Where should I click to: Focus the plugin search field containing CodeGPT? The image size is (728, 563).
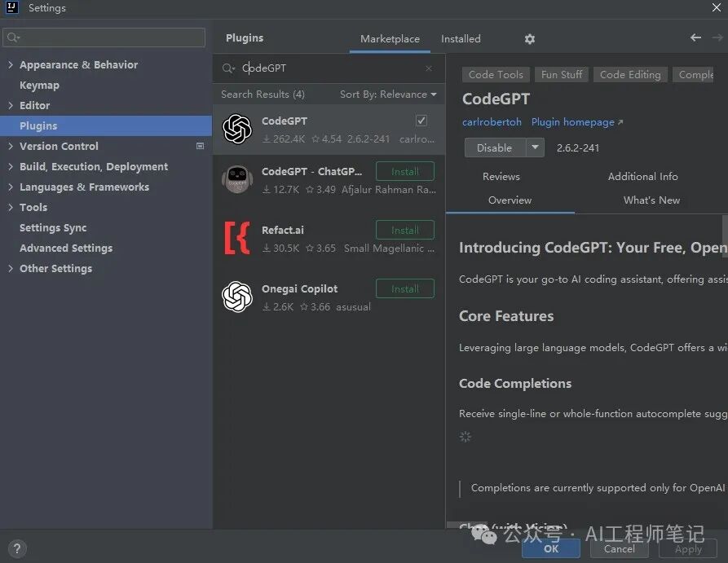(329, 68)
